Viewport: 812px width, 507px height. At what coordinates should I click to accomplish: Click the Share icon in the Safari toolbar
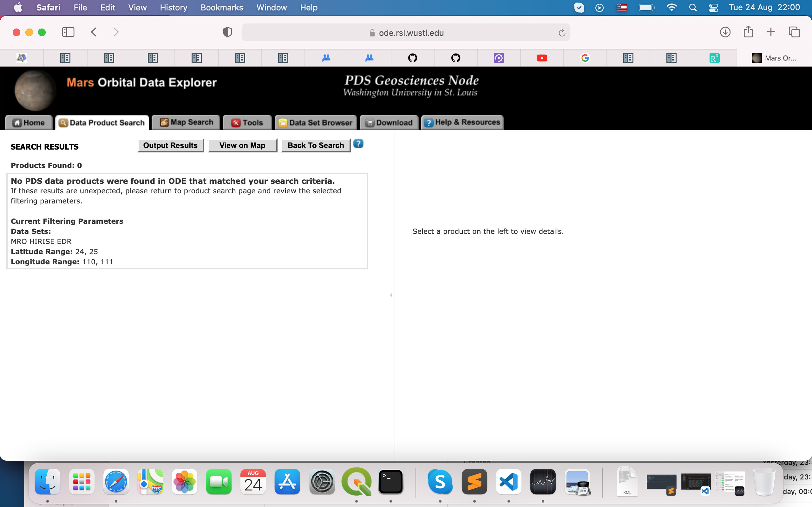tap(748, 32)
